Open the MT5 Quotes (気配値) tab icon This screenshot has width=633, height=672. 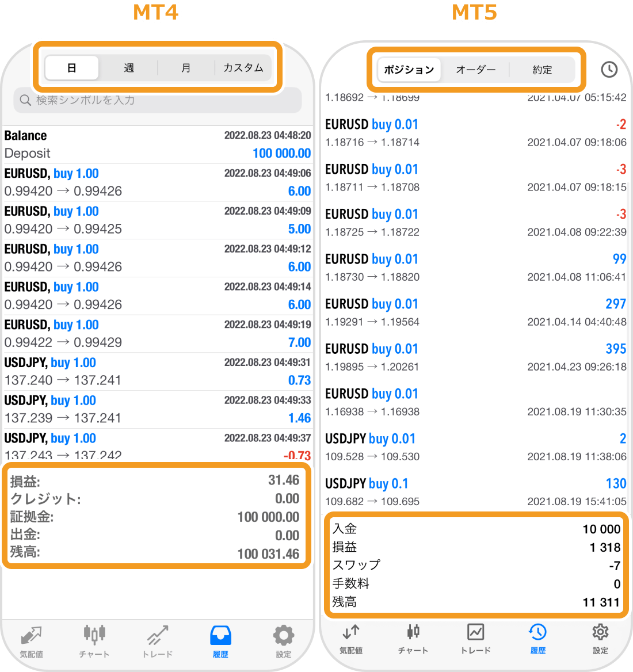[351, 632]
